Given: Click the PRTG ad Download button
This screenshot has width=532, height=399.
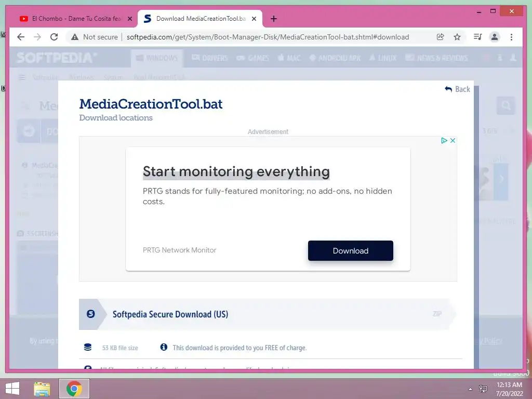Looking at the screenshot, I should pos(351,251).
